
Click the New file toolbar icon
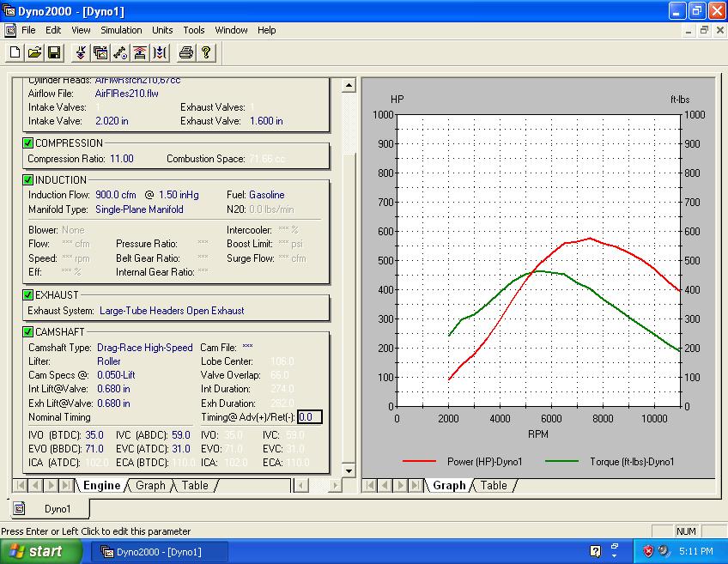(15, 53)
